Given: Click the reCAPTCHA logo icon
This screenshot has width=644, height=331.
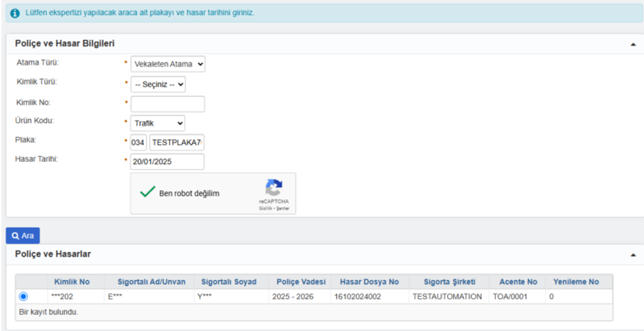Looking at the screenshot, I should 274,188.
